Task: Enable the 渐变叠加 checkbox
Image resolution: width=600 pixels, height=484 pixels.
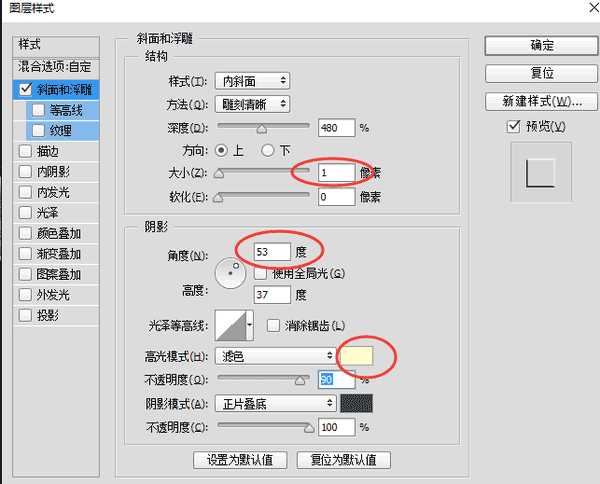Action: pyautogui.click(x=25, y=254)
